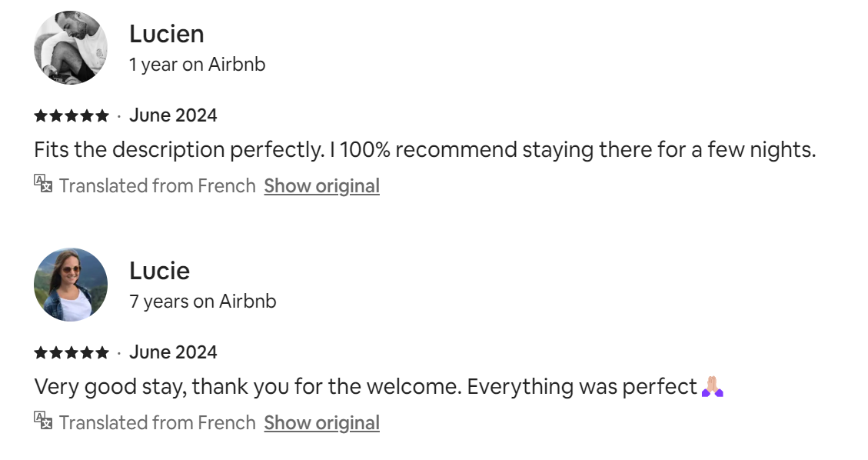Image resolution: width=868 pixels, height=460 pixels.
Task: Click the June 2024 date on Lucien's review
Action: pyautogui.click(x=173, y=115)
